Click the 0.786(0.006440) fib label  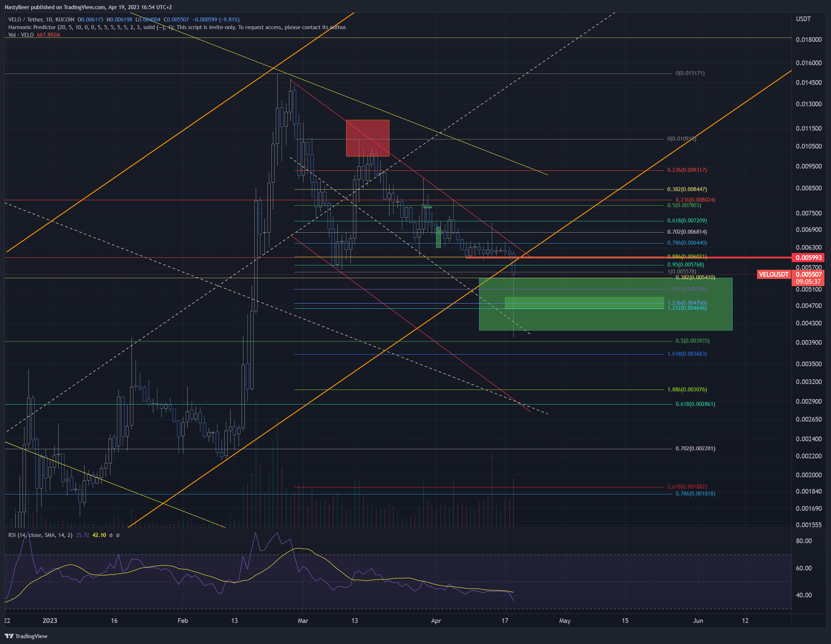(687, 243)
